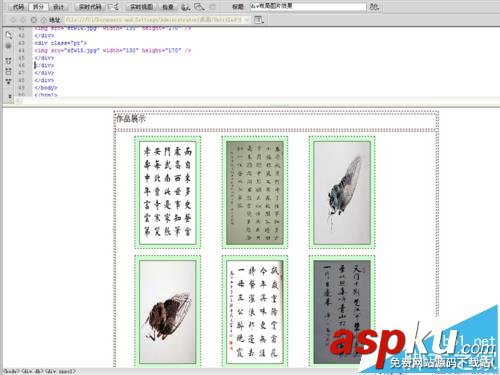Click the 标题 title input field
Image resolution: width=500 pixels, height=375 pixels.
pos(308,6)
